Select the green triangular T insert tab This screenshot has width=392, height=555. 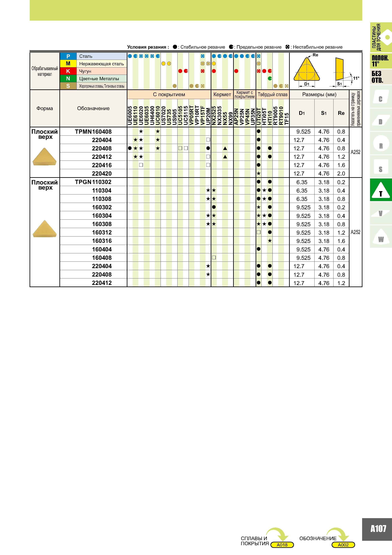point(381,190)
